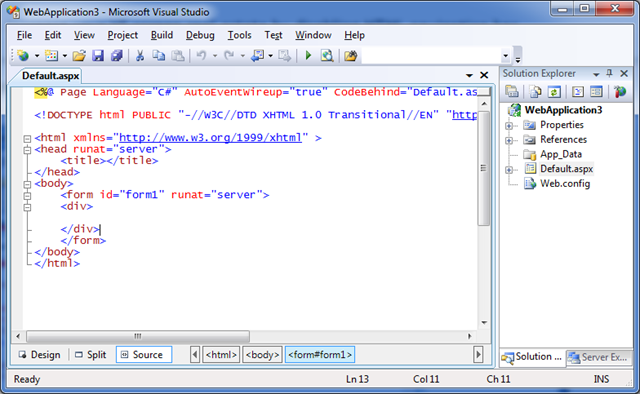Collapse the body element outline

(27, 185)
